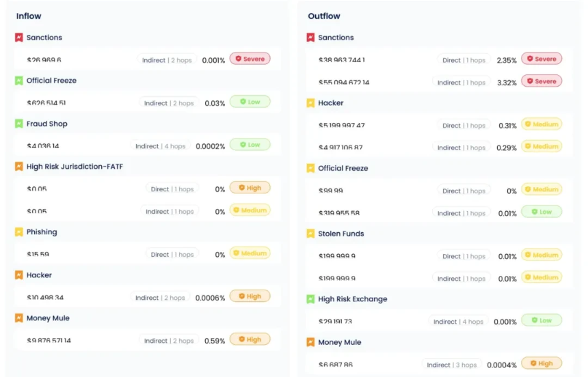Click the Indirect 3 hops tag under Outflow Money Mule

[451, 365]
